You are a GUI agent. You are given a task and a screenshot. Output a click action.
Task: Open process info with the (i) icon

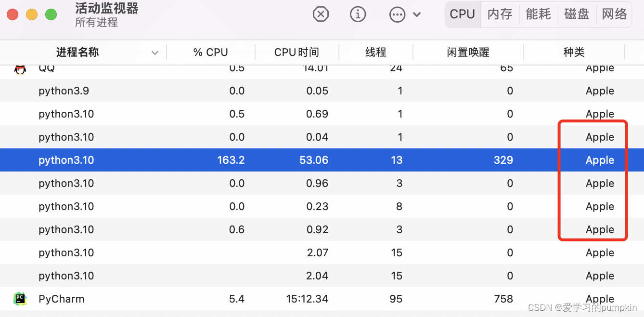(x=358, y=14)
